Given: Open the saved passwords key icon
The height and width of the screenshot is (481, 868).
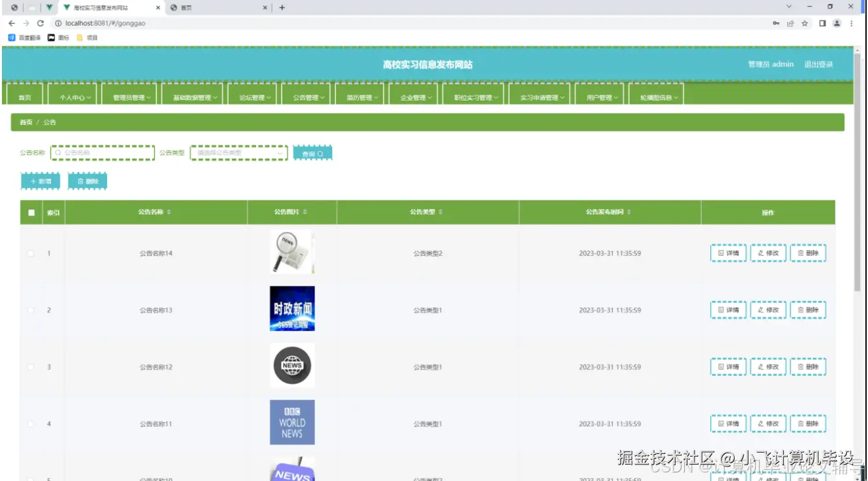Looking at the screenshot, I should (x=777, y=23).
